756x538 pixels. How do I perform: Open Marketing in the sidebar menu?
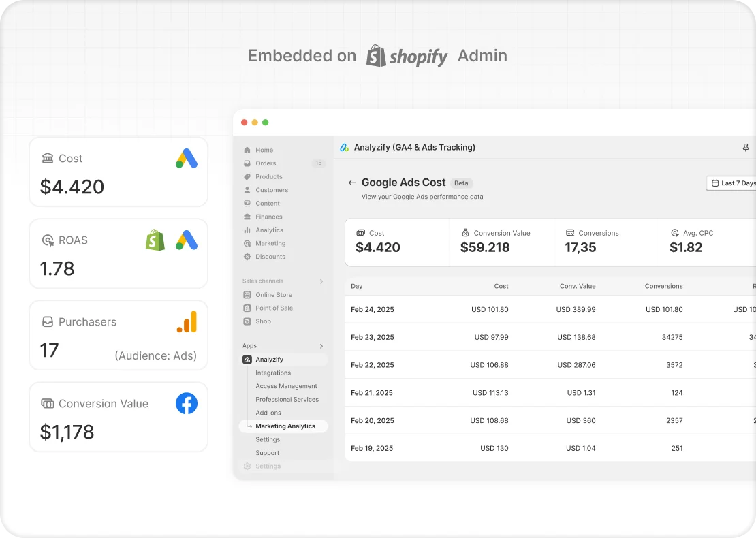pyautogui.click(x=270, y=243)
